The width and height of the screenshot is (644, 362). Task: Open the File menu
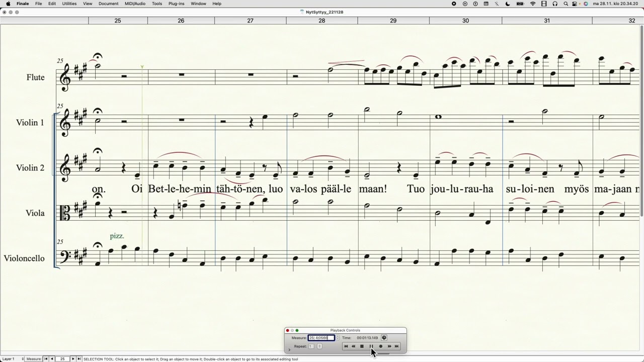(x=38, y=4)
